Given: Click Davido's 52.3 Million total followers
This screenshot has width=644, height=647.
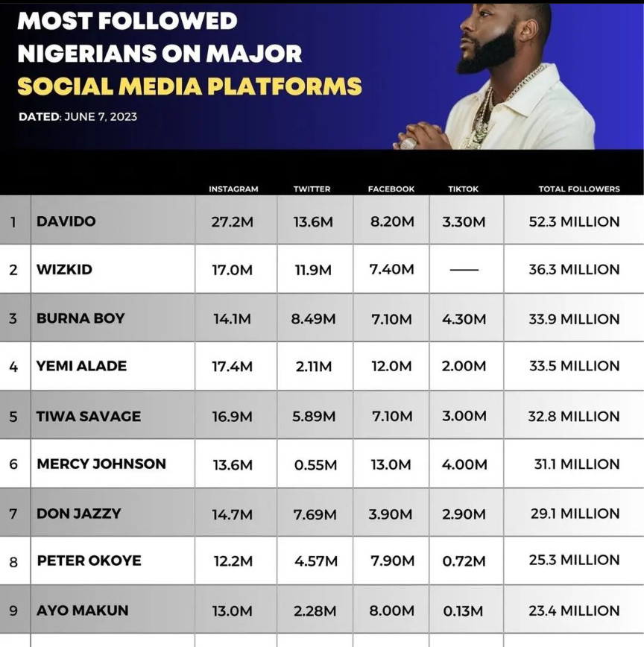Looking at the screenshot, I should coord(574,221).
